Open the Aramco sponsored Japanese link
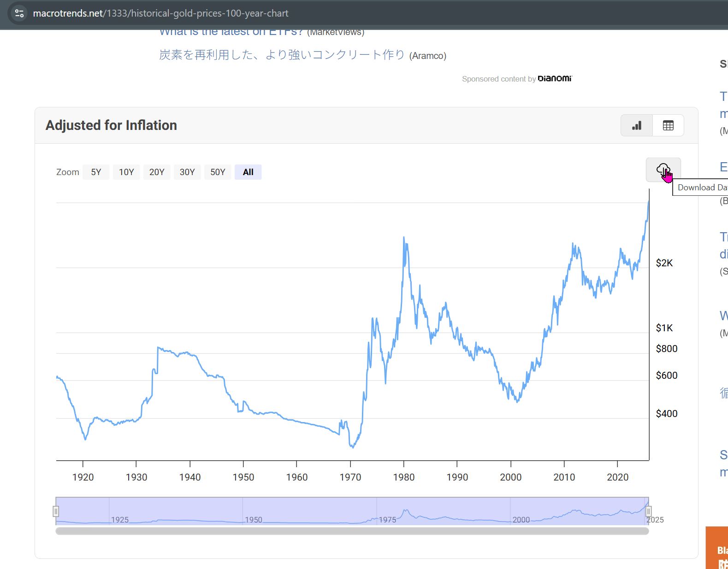 282,55
